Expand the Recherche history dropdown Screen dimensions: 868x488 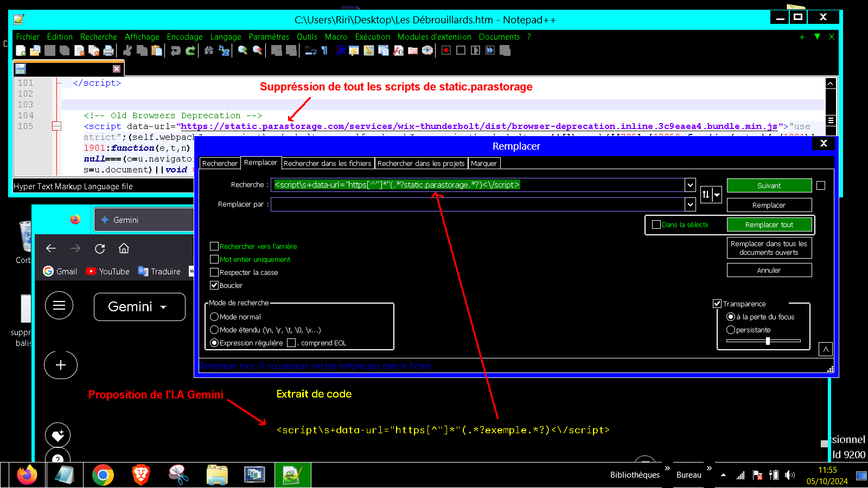point(690,185)
